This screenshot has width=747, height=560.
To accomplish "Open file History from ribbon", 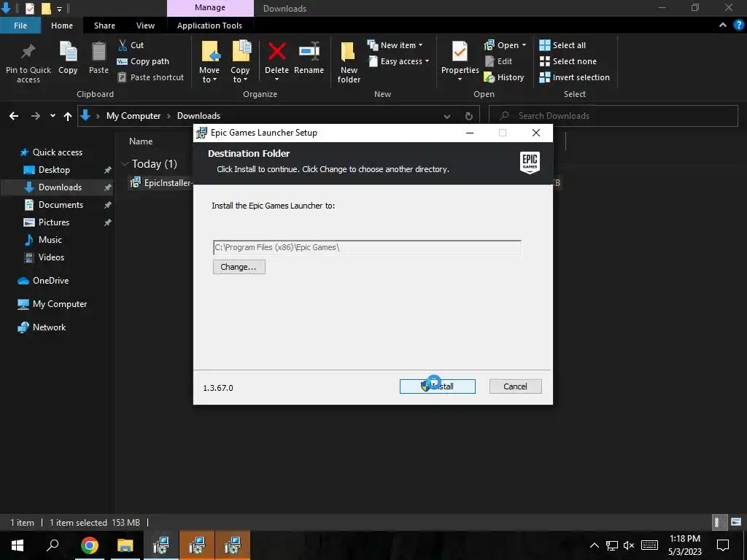I will coord(504,77).
